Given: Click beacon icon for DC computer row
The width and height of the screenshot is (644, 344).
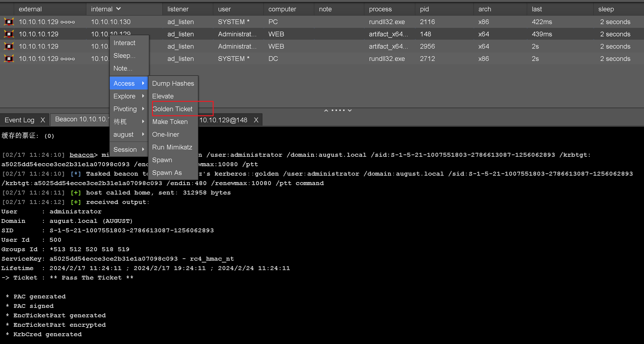Looking at the screenshot, I should 9,59.
